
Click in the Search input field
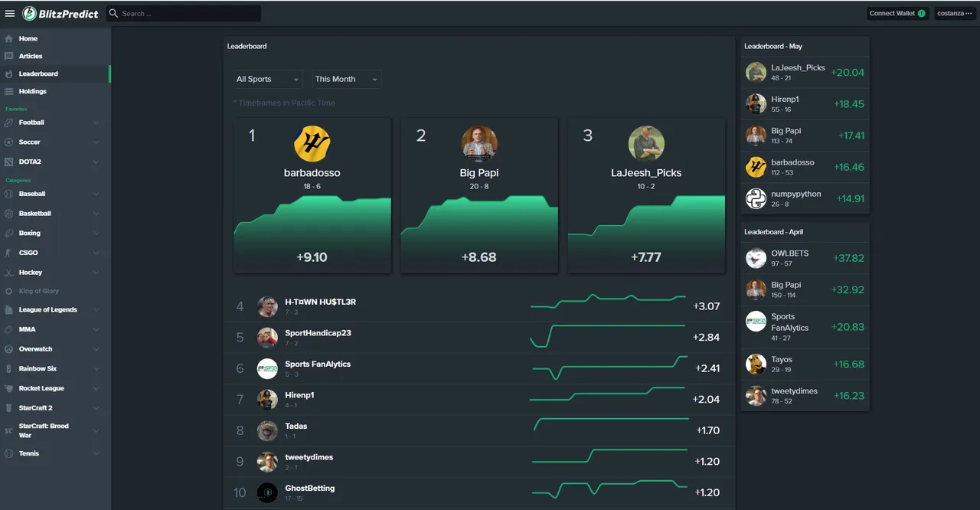[x=190, y=13]
